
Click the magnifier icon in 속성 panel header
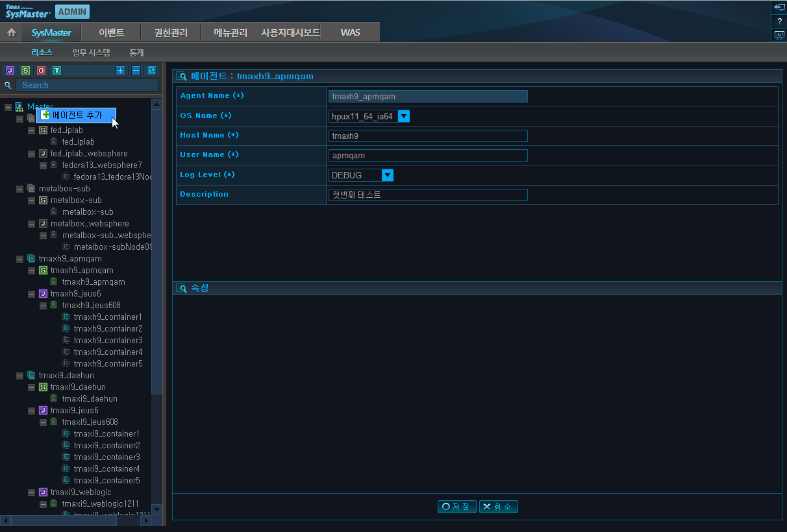pyautogui.click(x=182, y=288)
